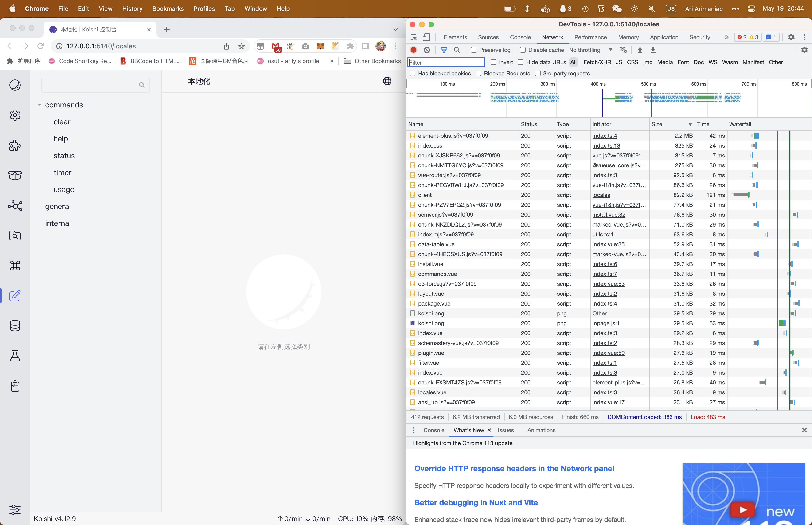
Task: Open the network request search magnifier
Action: click(x=457, y=50)
